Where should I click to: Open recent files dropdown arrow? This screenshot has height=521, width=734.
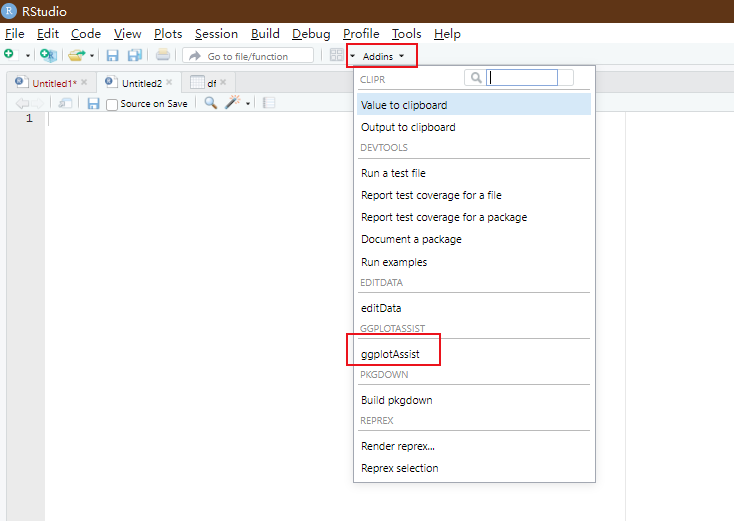[92, 56]
